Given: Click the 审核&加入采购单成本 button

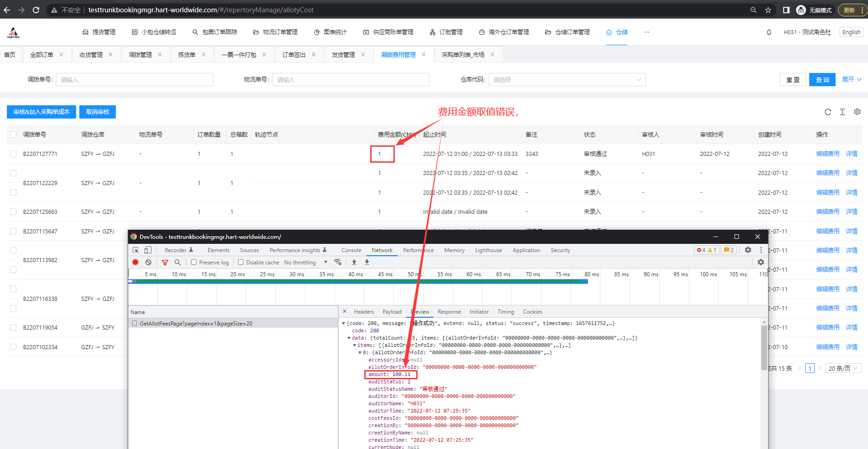Looking at the screenshot, I should tap(41, 112).
